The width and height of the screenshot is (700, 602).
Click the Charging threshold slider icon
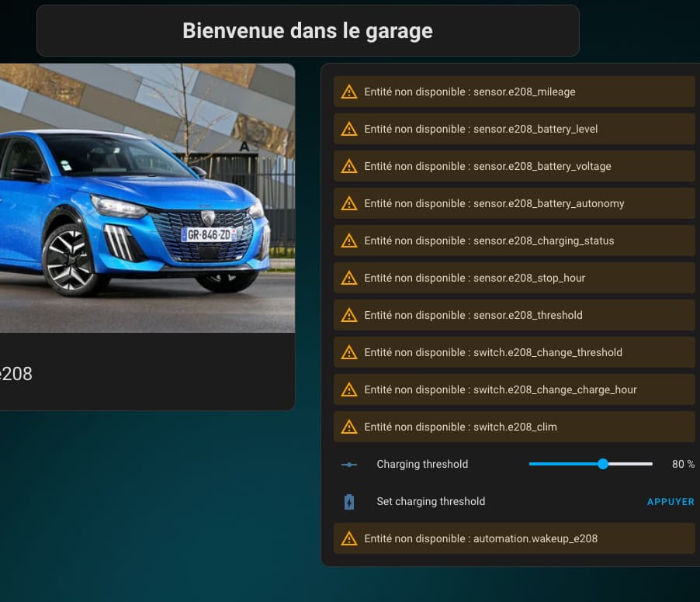coord(349,465)
